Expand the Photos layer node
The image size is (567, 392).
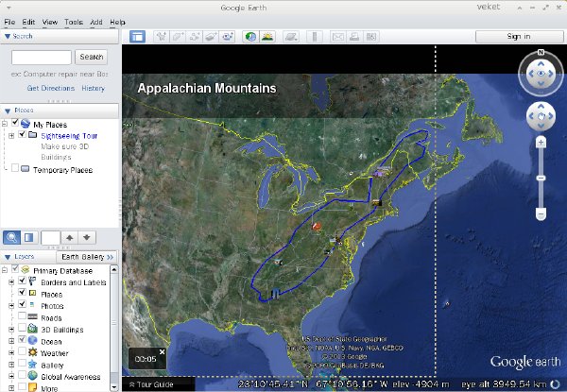point(11,306)
